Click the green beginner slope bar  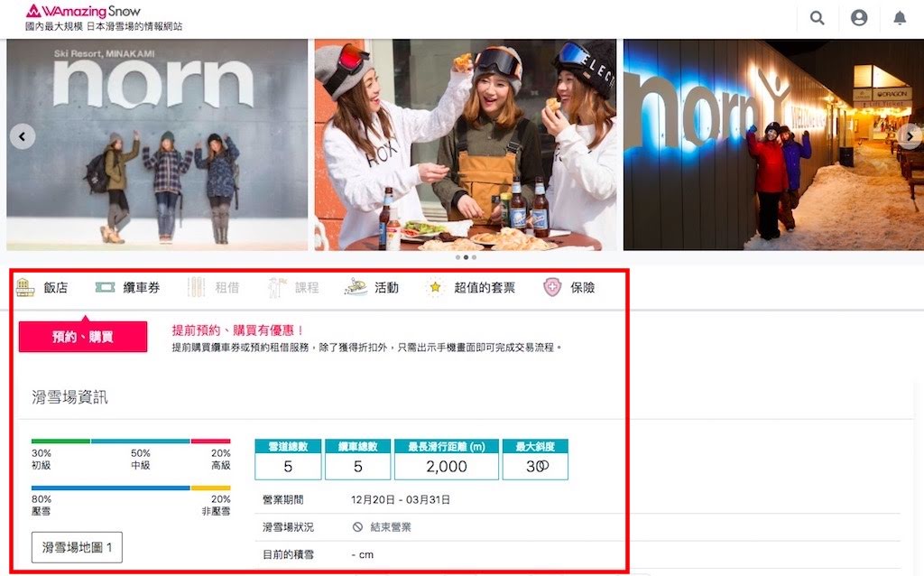pos(60,441)
